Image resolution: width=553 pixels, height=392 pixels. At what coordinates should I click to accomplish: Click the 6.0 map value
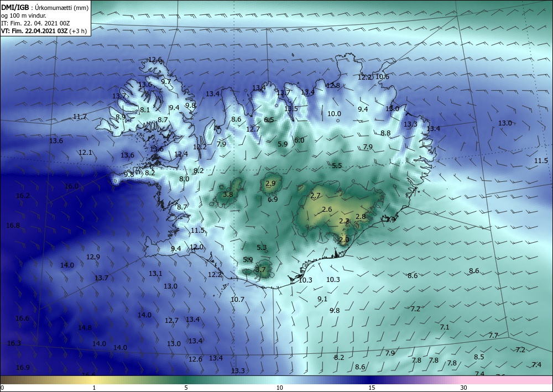[299, 140]
